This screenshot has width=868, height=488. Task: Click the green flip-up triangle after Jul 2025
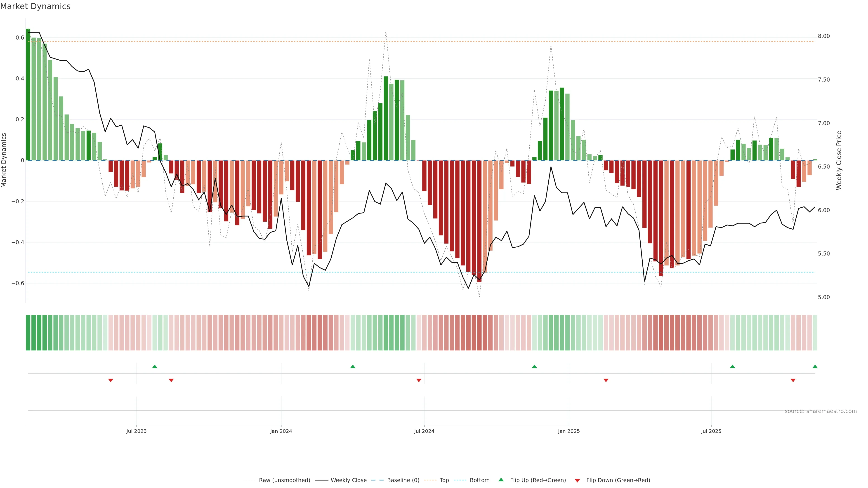click(x=733, y=366)
